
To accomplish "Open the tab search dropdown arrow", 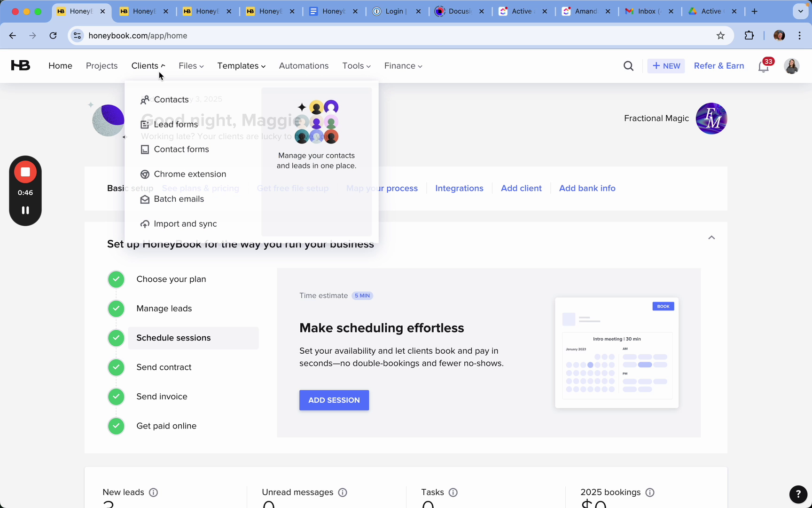I will [x=800, y=11].
